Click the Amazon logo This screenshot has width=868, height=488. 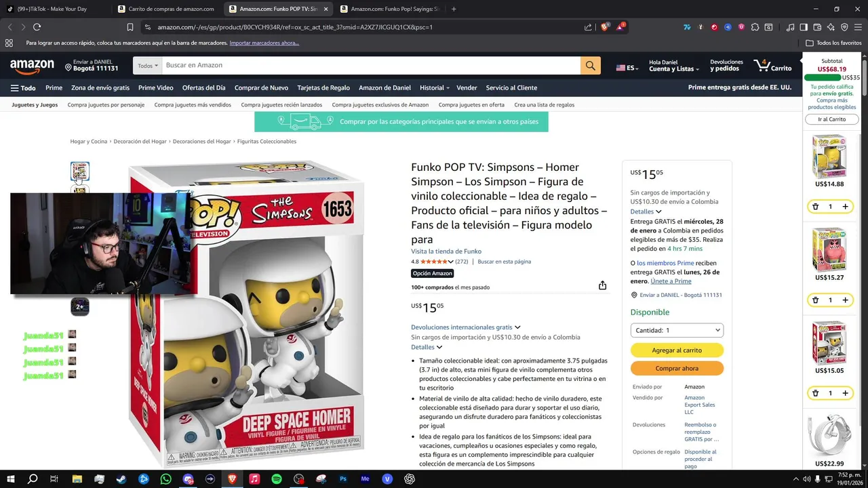pos(32,66)
